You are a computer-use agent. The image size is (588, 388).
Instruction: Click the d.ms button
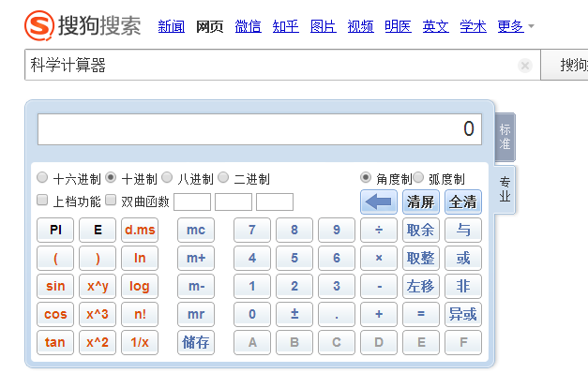pos(140,230)
